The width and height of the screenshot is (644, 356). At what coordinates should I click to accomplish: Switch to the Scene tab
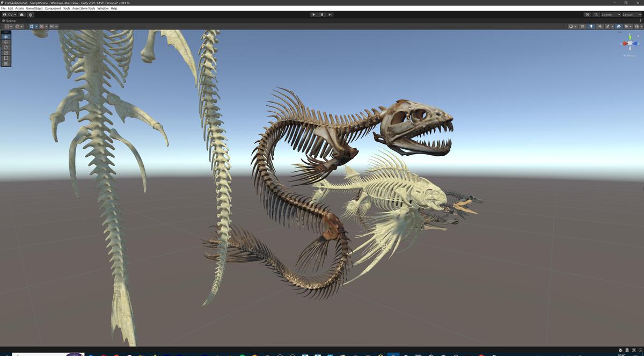point(9,20)
